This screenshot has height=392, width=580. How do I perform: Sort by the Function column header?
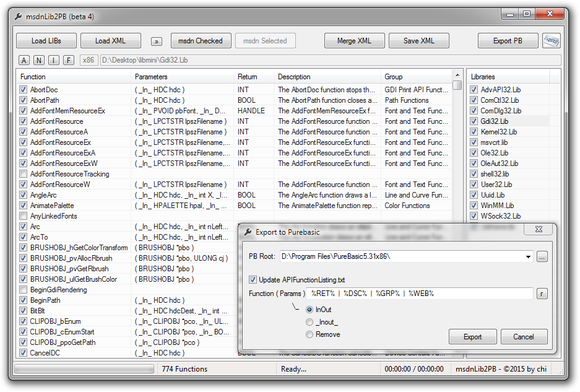pyautogui.click(x=74, y=77)
